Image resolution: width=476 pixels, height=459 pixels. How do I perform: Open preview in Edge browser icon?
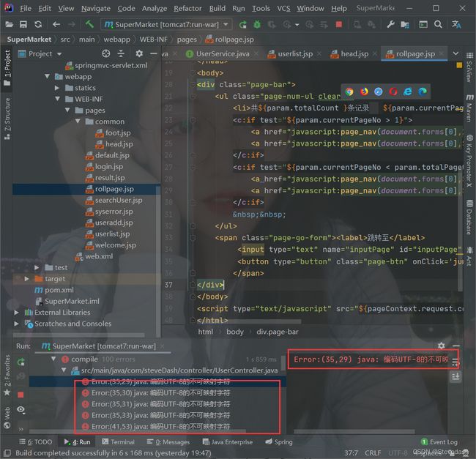(x=423, y=92)
